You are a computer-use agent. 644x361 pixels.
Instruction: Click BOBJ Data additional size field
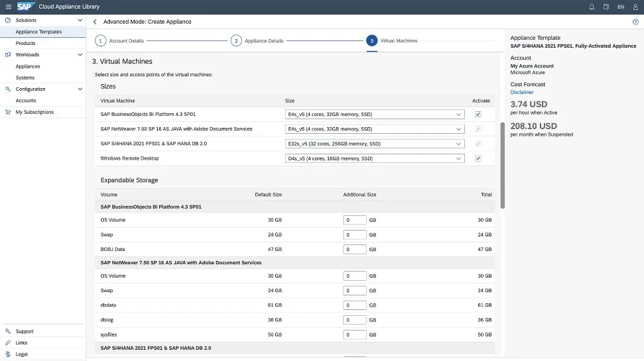coord(355,250)
